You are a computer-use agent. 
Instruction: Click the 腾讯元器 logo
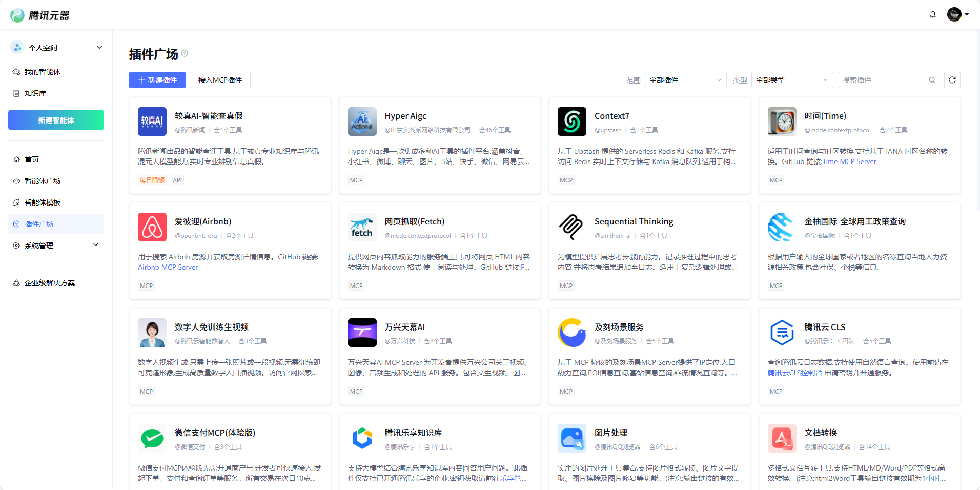pos(40,15)
